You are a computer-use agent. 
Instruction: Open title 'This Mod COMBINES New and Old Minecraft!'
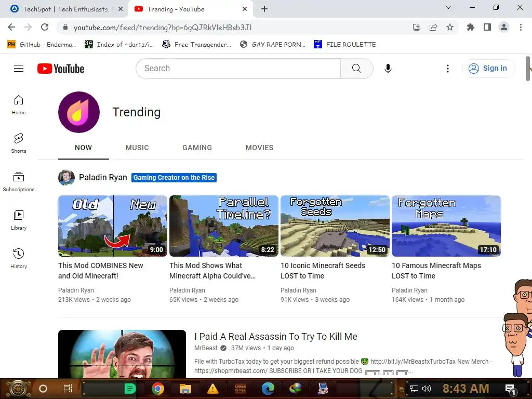pyautogui.click(x=101, y=271)
